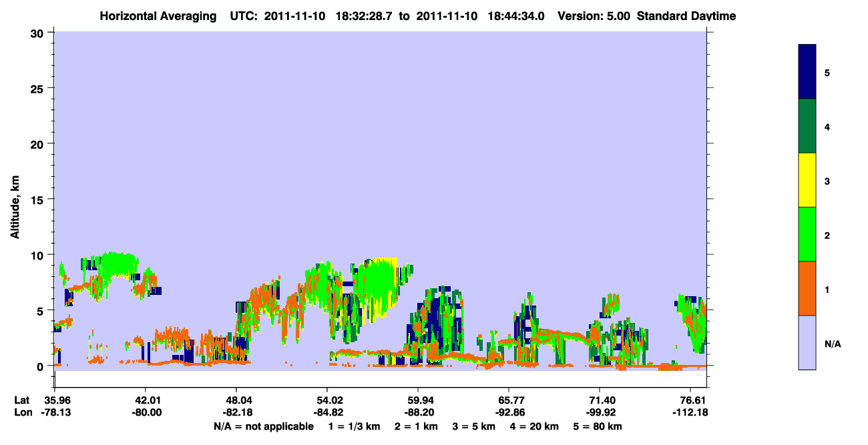
Task: Click the altitude tick label '25'
Action: point(39,88)
